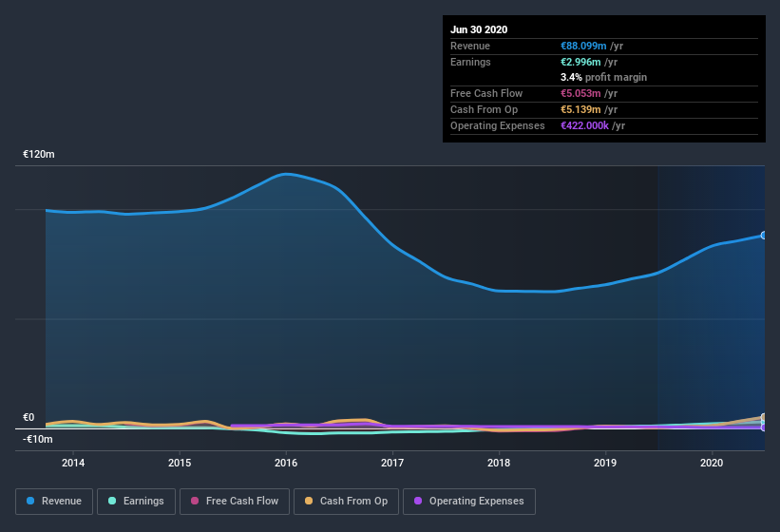Click the €422.000k operating expenses value
Image resolution: width=780 pixels, height=532 pixels.
(x=584, y=125)
